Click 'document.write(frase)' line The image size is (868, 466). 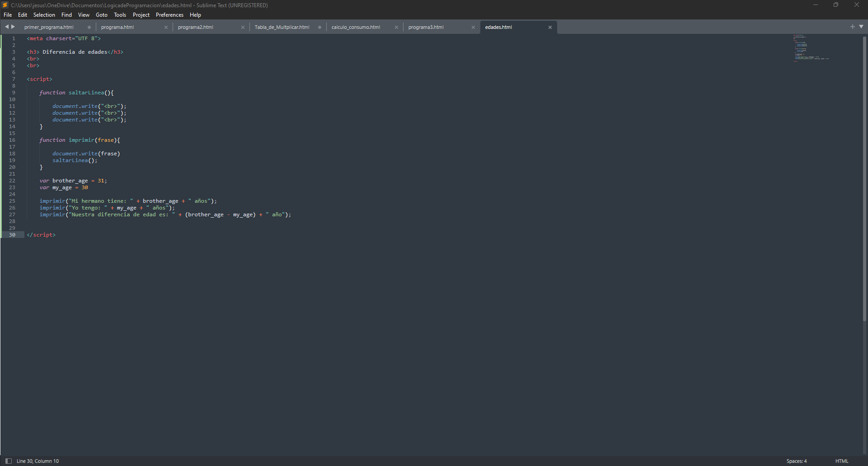(86, 154)
